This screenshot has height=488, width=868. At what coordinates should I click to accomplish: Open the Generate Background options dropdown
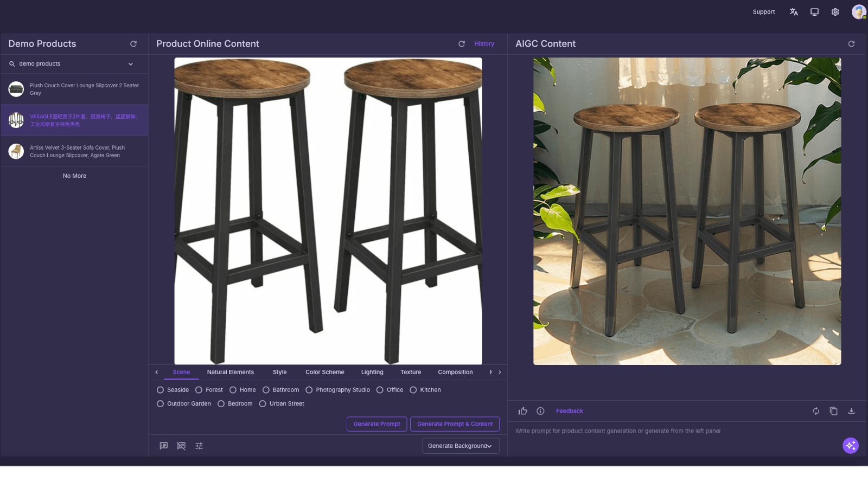[460, 445]
